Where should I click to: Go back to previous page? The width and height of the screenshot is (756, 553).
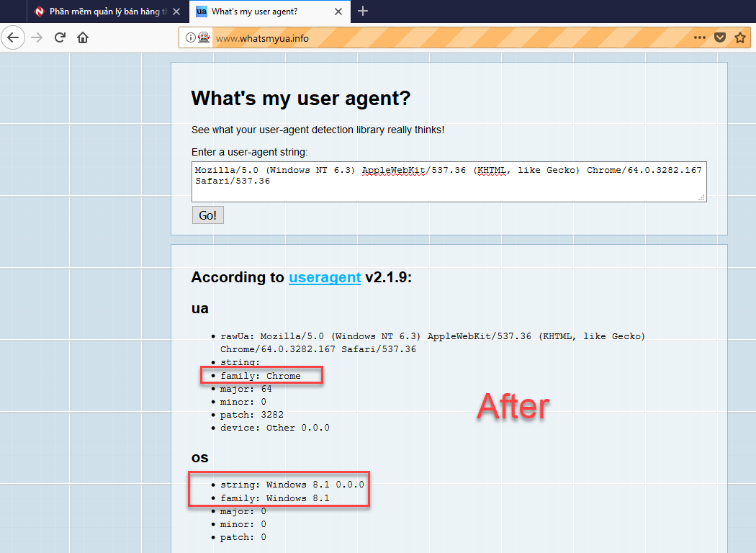[x=13, y=37]
